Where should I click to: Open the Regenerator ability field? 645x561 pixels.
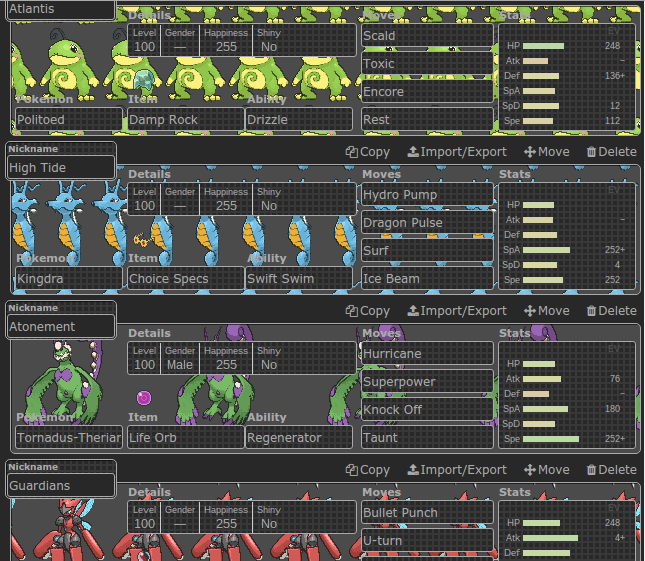299,437
